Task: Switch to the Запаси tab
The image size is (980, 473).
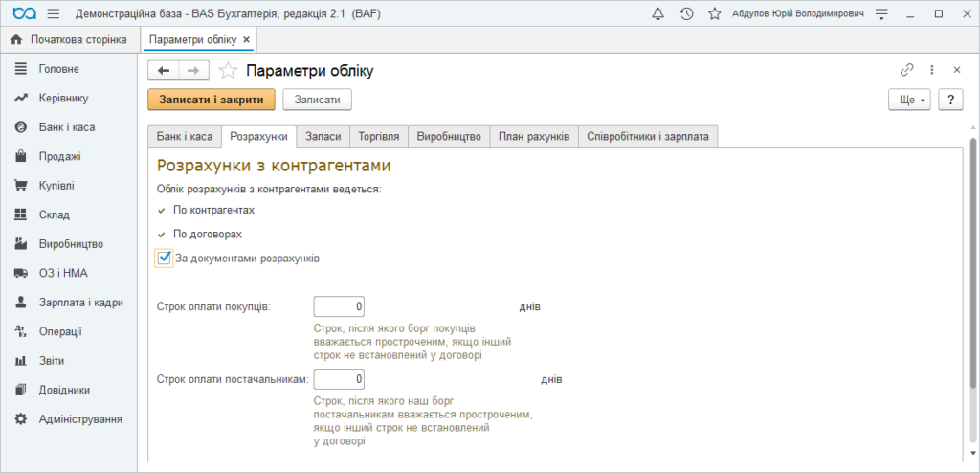Action: click(323, 137)
